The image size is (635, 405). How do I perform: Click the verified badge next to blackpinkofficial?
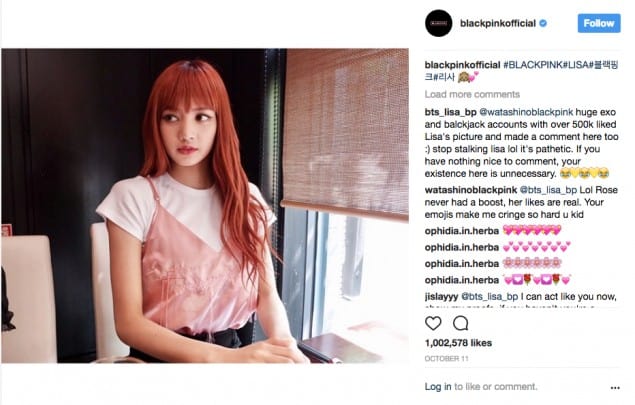coord(543,23)
